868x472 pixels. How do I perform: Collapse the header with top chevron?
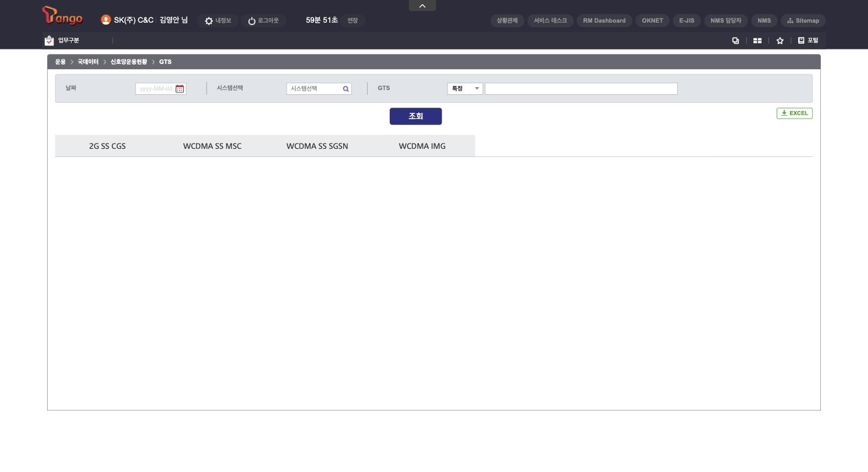tap(422, 5)
